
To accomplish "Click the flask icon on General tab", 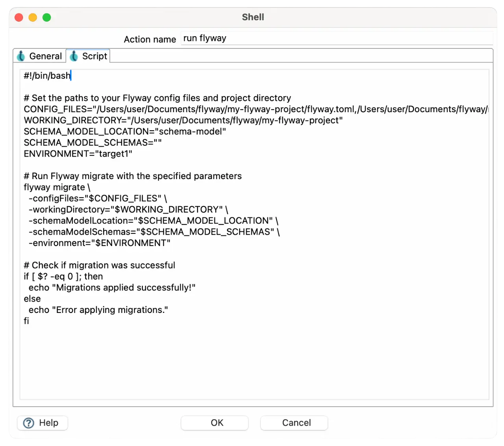I will tap(21, 56).
